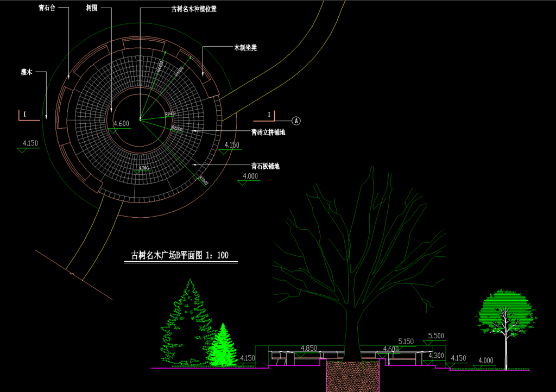Select the 树围 annotation label
This screenshot has width=556, height=392.
click(92, 9)
